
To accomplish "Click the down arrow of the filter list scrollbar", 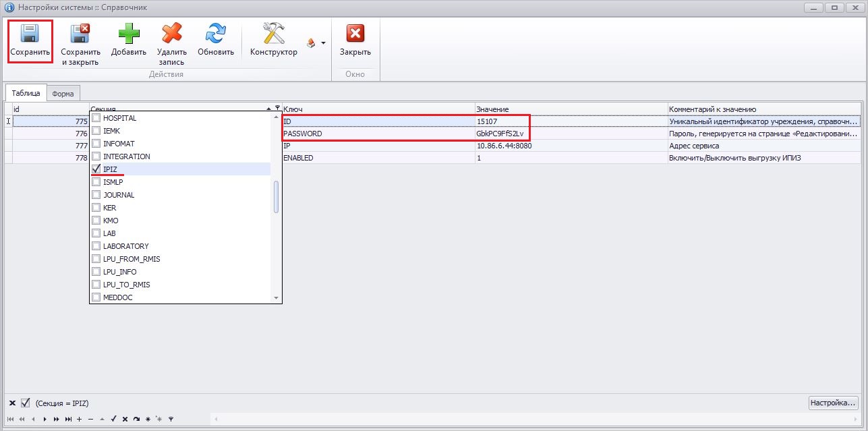I will tap(276, 298).
